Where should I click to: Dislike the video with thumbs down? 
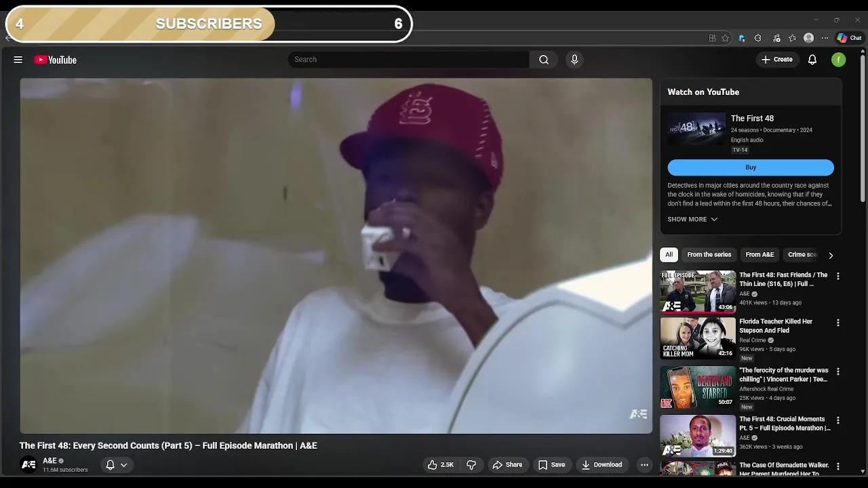pos(471,465)
